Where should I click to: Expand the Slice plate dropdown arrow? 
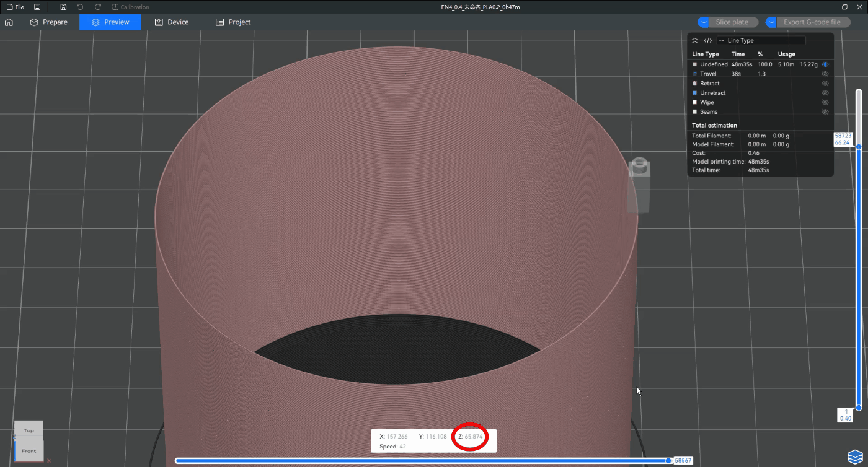pyautogui.click(x=703, y=22)
